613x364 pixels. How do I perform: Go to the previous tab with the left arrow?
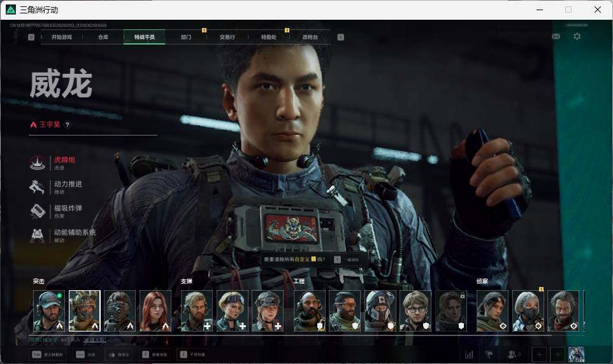pyautogui.click(x=31, y=37)
